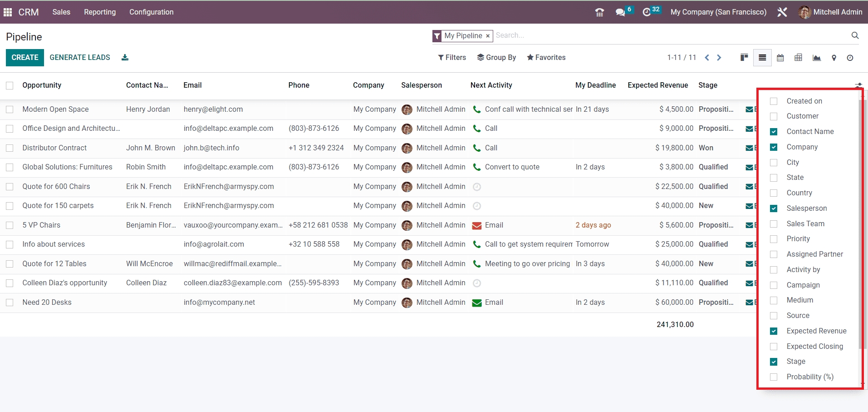The image size is (868, 412).
Task: Click the GENERATE LEADS button
Action: [x=80, y=58]
